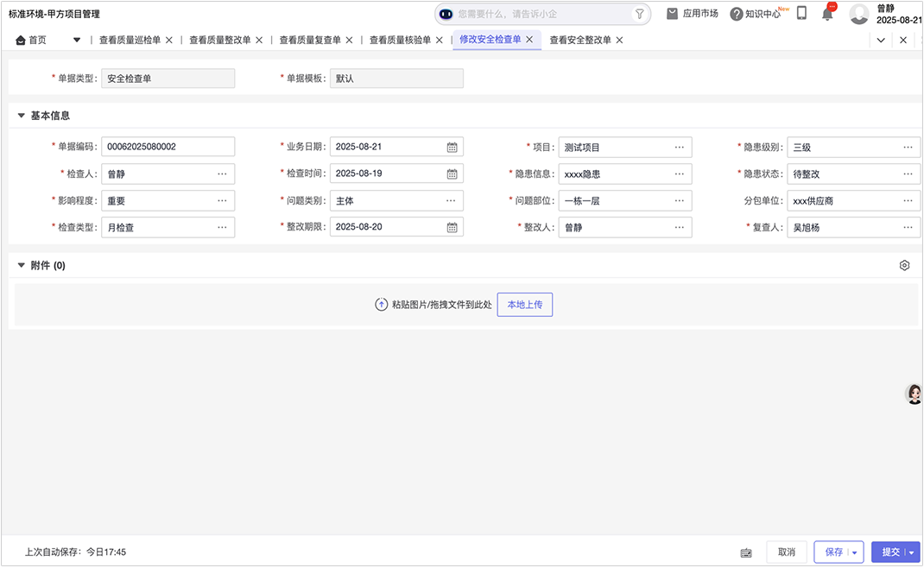Open the 保存 dropdown arrow
924x568 pixels.
tap(855, 552)
